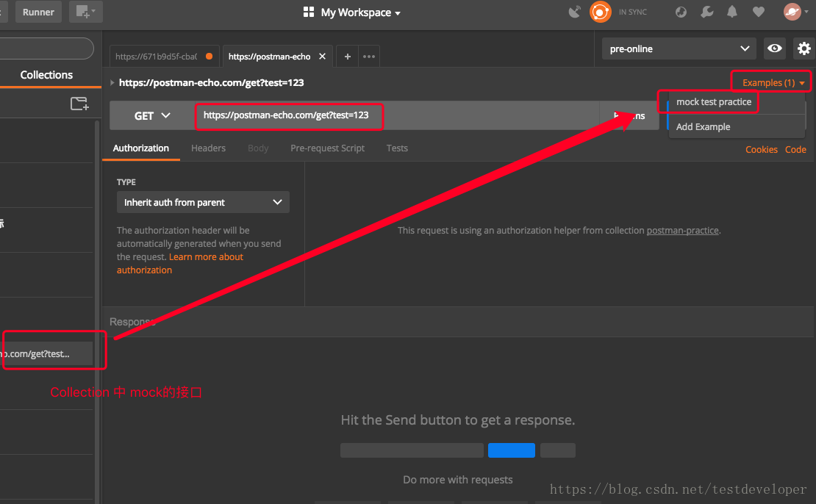816x504 pixels.
Task: Switch to the Tests tab
Action: (x=397, y=148)
